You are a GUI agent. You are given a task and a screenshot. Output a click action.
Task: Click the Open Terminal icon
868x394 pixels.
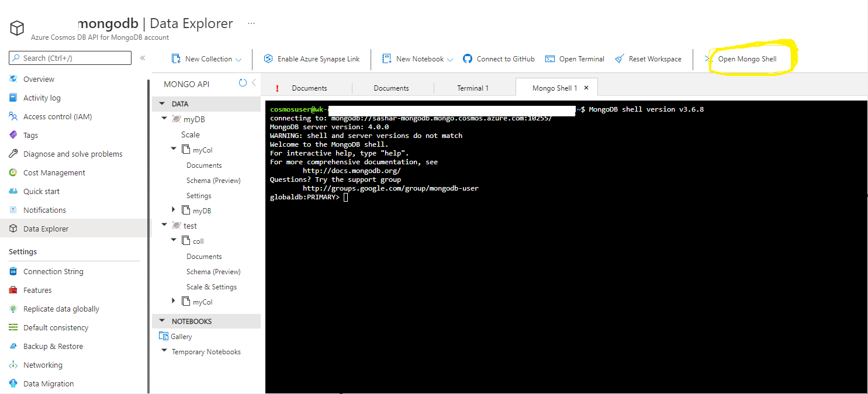click(x=549, y=58)
